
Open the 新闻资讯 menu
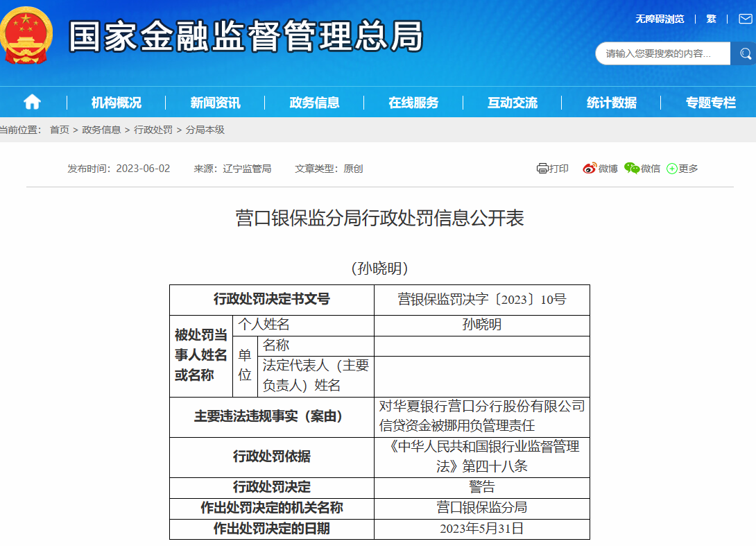tap(215, 103)
